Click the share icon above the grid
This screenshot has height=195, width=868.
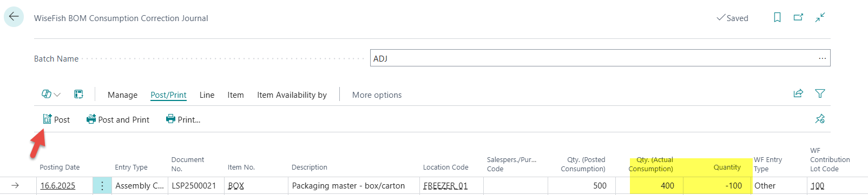click(x=798, y=94)
